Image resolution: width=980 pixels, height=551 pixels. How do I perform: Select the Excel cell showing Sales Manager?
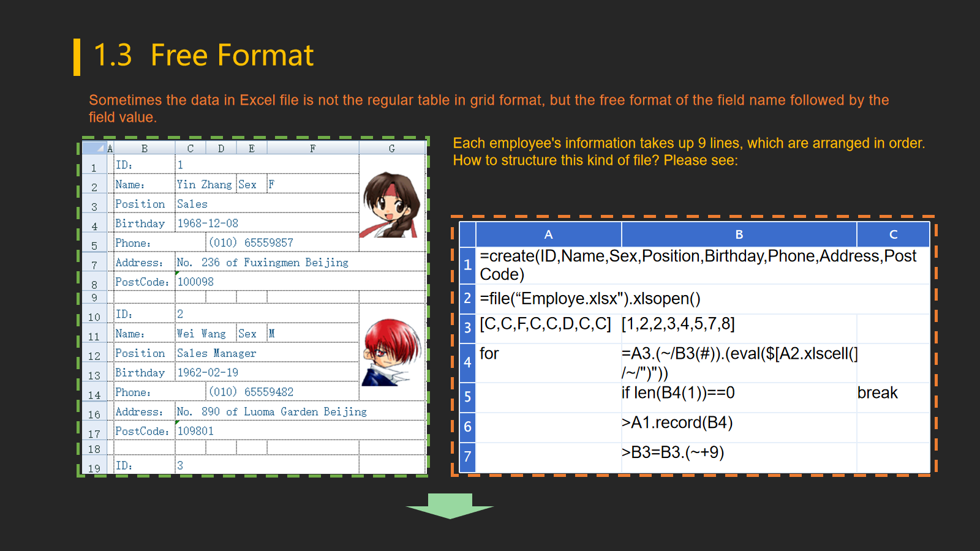pyautogui.click(x=217, y=353)
